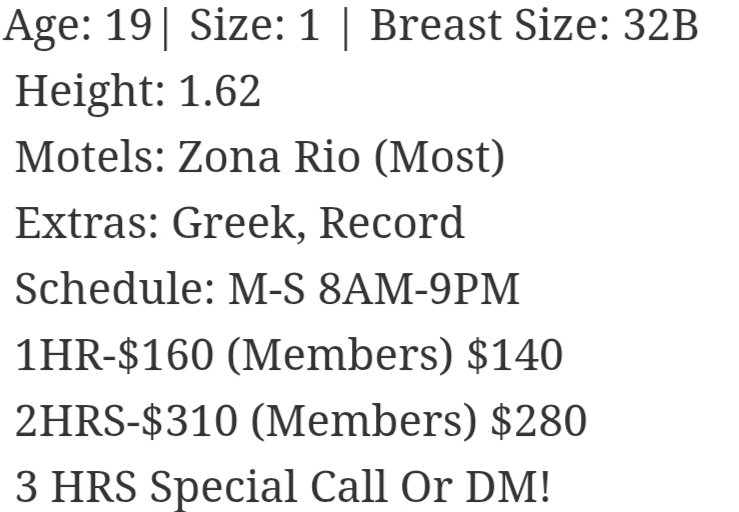The image size is (739, 512).
Task: Click the '$140' members price
Action: pos(515,355)
